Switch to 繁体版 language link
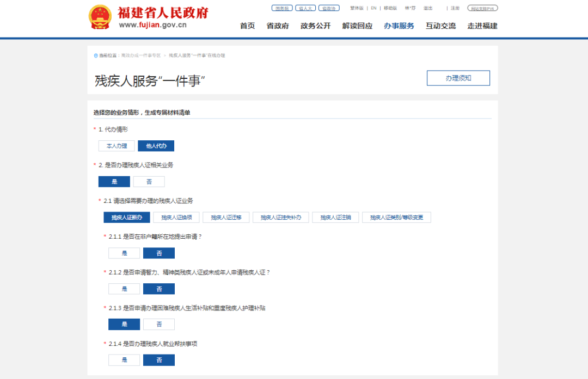Viewport: 588px width, 379px height. (357, 8)
